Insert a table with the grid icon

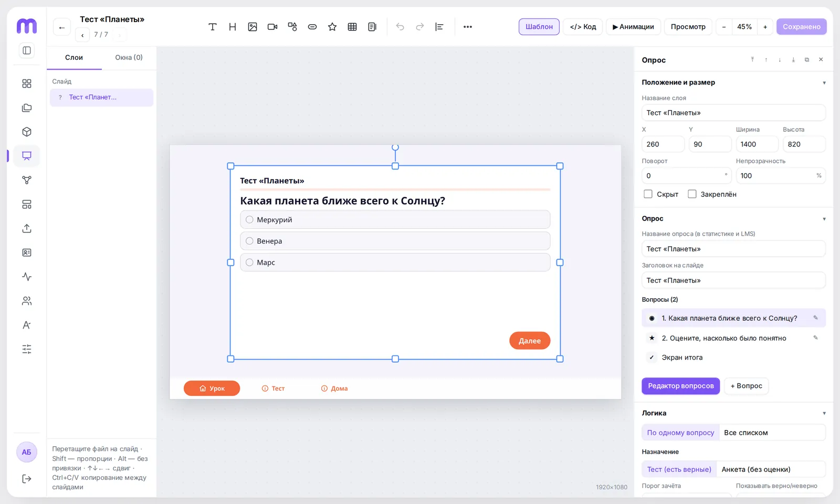coord(352,27)
